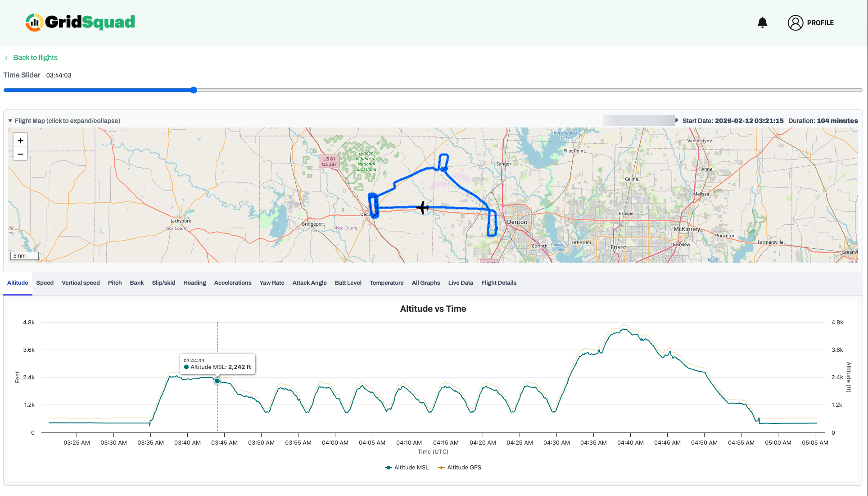This screenshot has height=496, width=868.
Task: Select the Batt Level tab
Action: pyautogui.click(x=348, y=283)
